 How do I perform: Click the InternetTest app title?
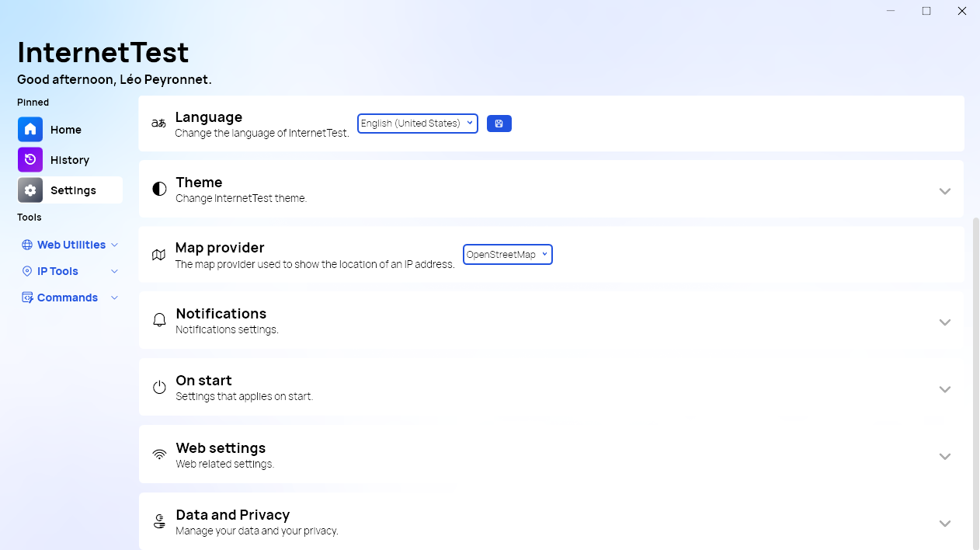tap(103, 53)
